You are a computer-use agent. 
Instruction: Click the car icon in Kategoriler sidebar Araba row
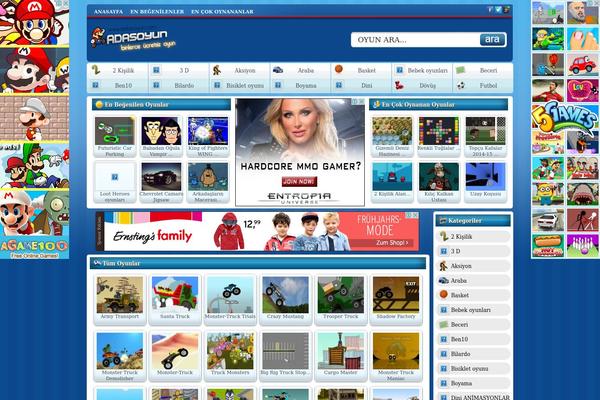pos(443,281)
